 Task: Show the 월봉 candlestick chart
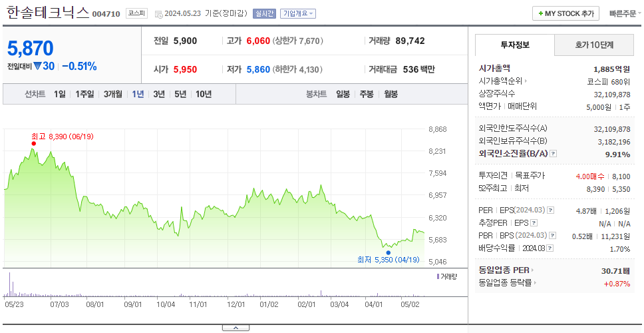[391, 94]
